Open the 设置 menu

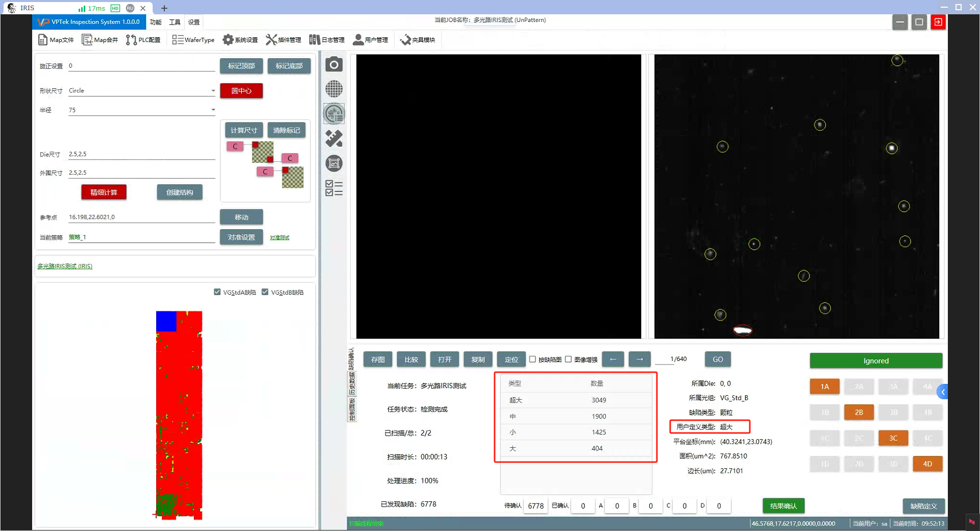pyautogui.click(x=194, y=22)
